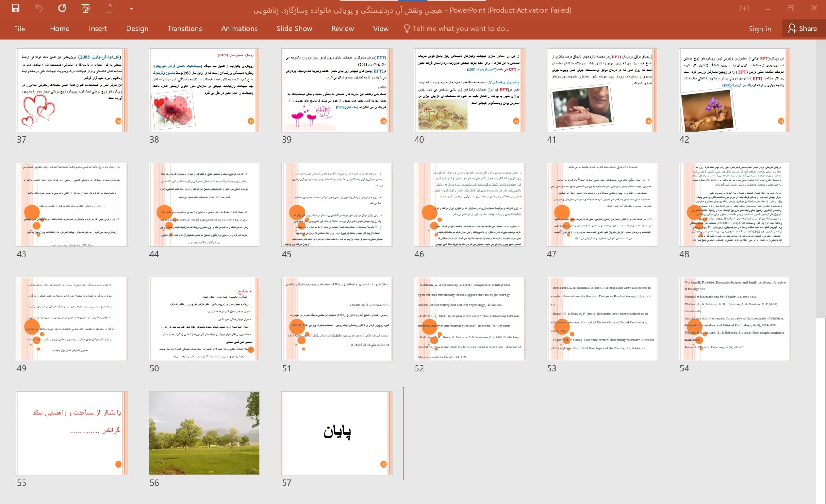Select slide 41 thumbnail with ring photo
This screenshot has width=826, height=504.
pyautogui.click(x=602, y=90)
